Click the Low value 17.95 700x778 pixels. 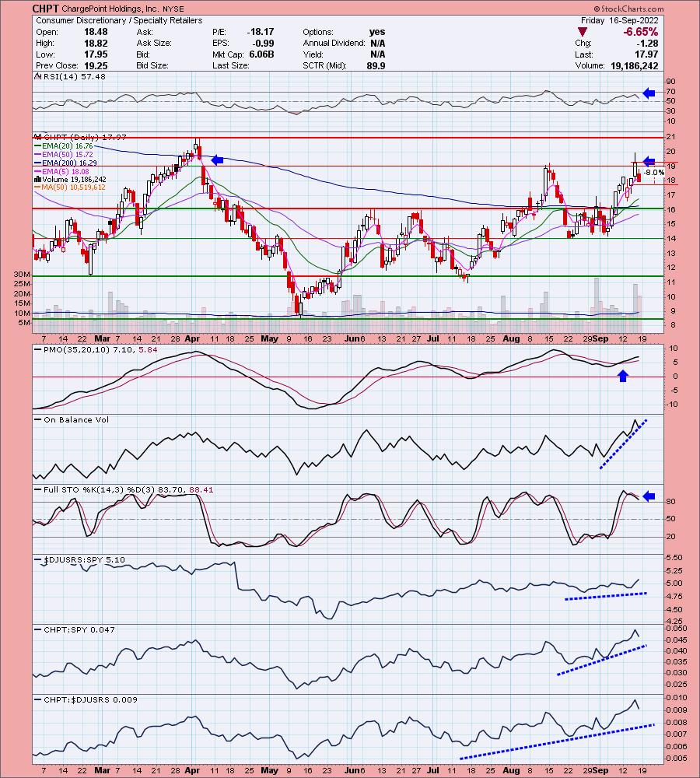tap(96, 54)
